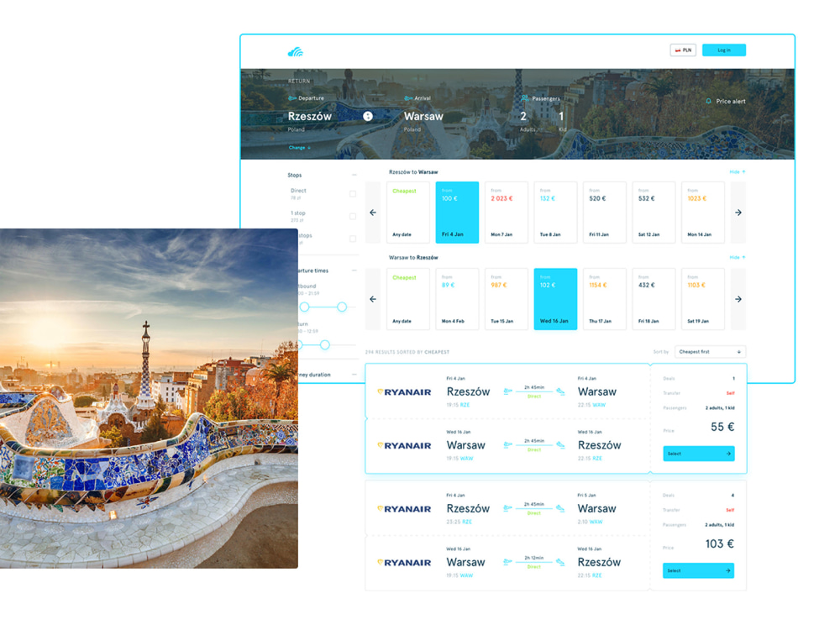The image size is (840, 630).
Task: Click the Passengers icon in the header
Action: click(525, 98)
